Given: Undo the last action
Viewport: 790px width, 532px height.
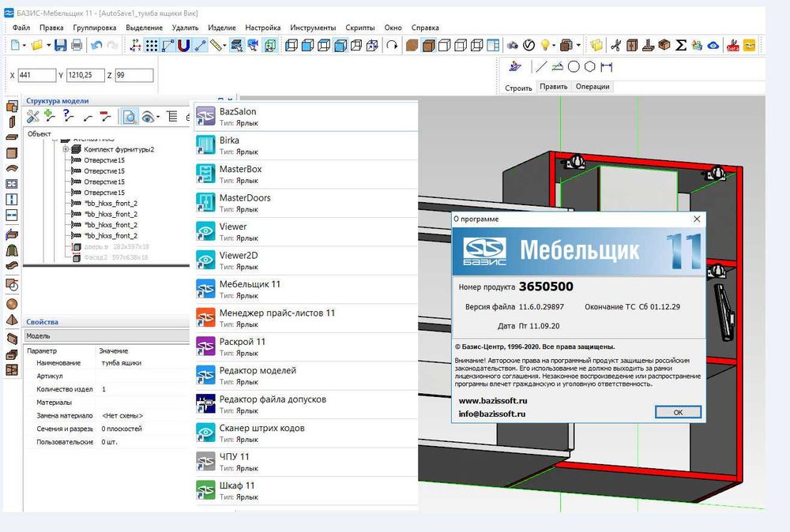Looking at the screenshot, I should click(x=96, y=45).
